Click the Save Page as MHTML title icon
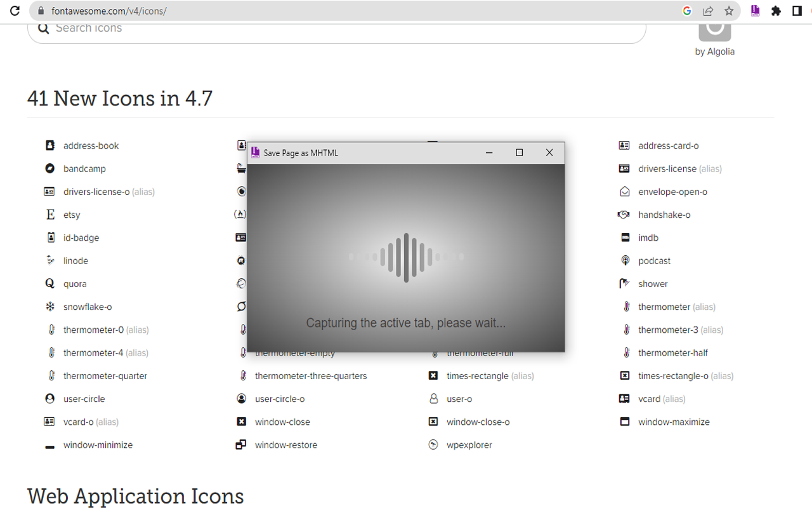Image resolution: width=812 pixels, height=508 pixels. point(255,152)
